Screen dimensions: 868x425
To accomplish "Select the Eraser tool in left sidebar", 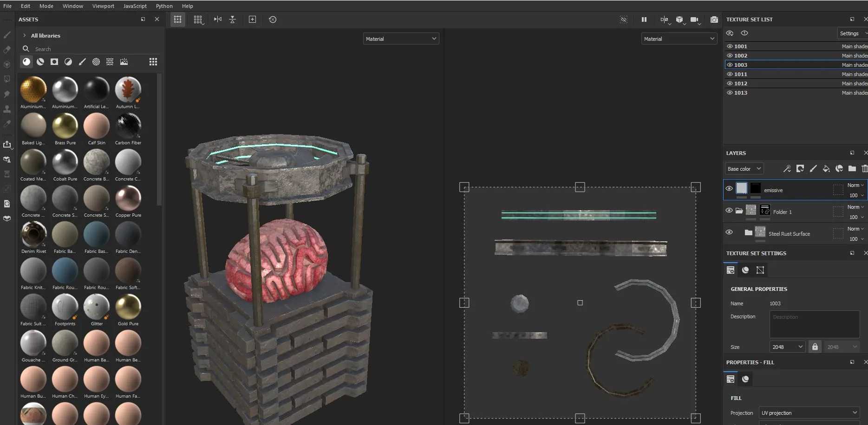I will [7, 50].
